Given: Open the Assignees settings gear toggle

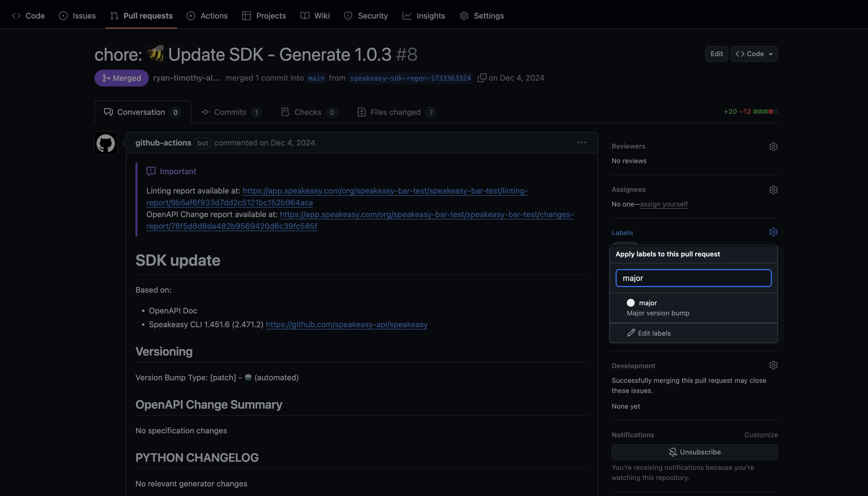Looking at the screenshot, I should point(773,190).
